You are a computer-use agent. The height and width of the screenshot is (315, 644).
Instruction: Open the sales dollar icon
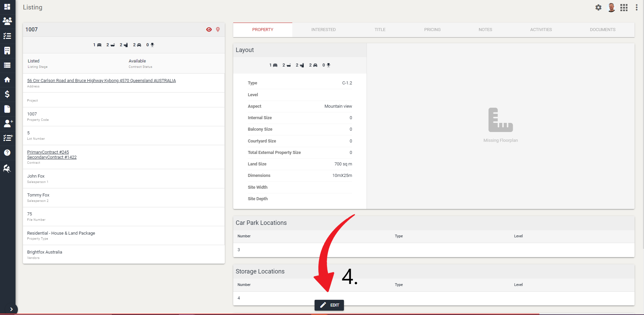coord(7,94)
